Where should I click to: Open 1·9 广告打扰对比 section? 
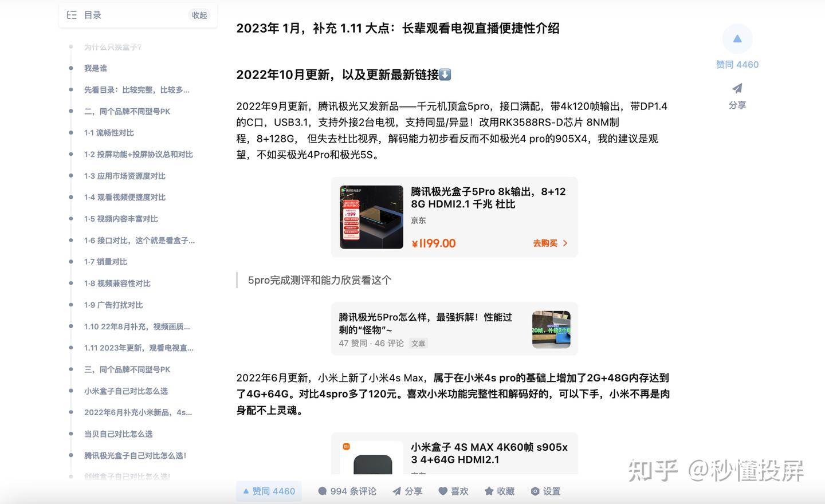click(113, 305)
